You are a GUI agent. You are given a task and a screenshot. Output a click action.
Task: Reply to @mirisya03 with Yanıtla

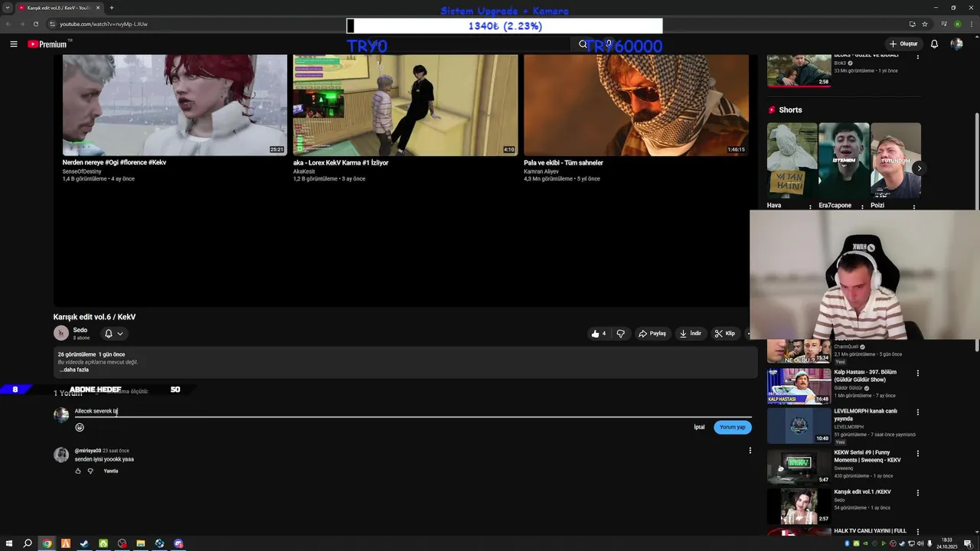click(x=111, y=471)
